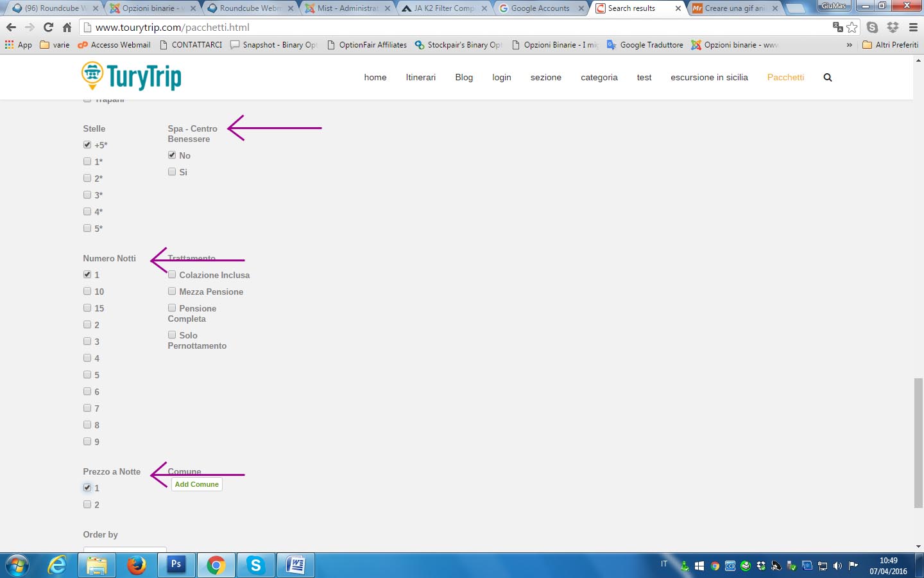The width and height of the screenshot is (924, 578).
Task: Switch to Photoshop in the taskbar
Action: tap(176, 565)
